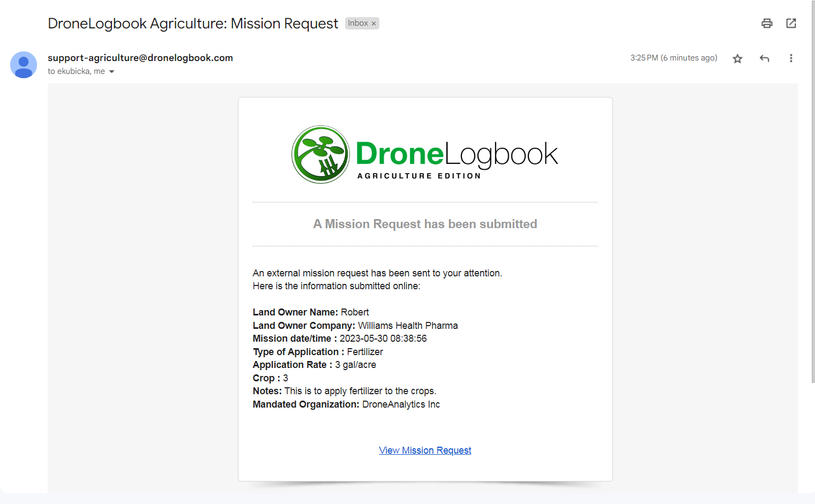
Task: Click the 'Crop : 3' line
Action: point(271,378)
